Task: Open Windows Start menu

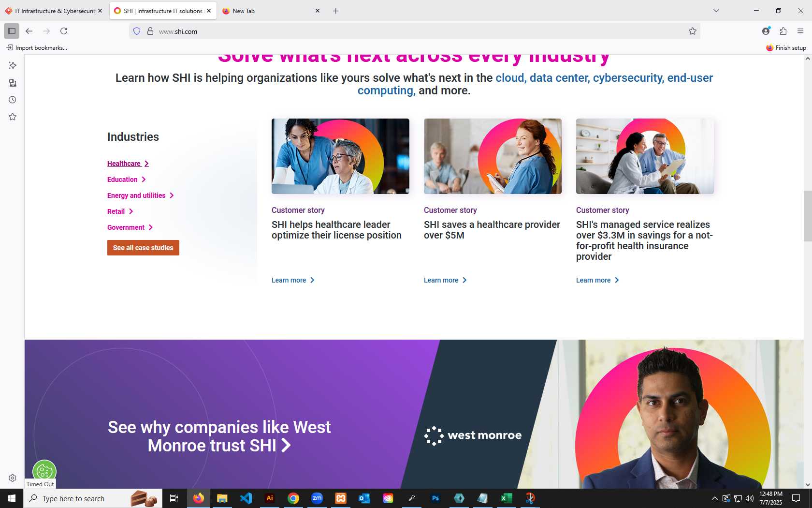Action: [x=12, y=498]
